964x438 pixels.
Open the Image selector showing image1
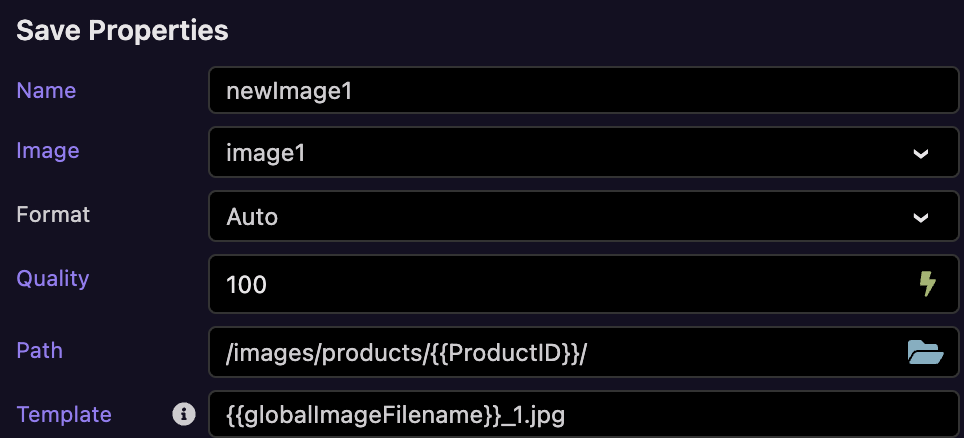coord(583,152)
